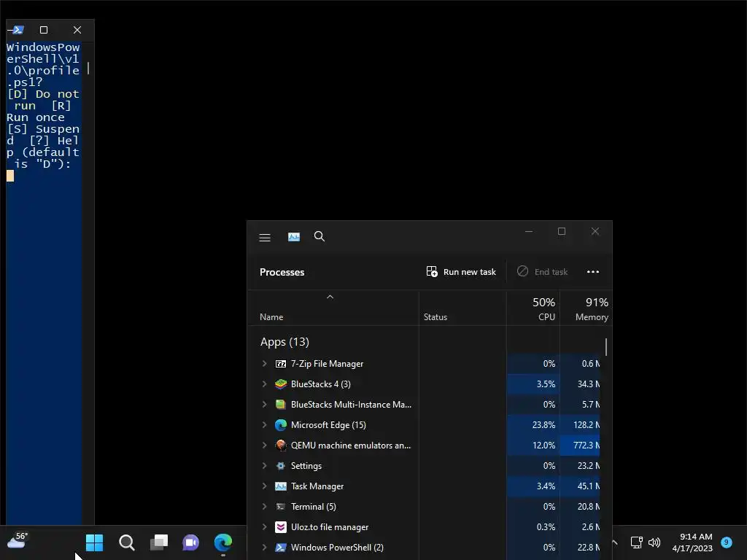Click the Microsoft Edge icon in process list
The image size is (747, 560).
point(281,425)
